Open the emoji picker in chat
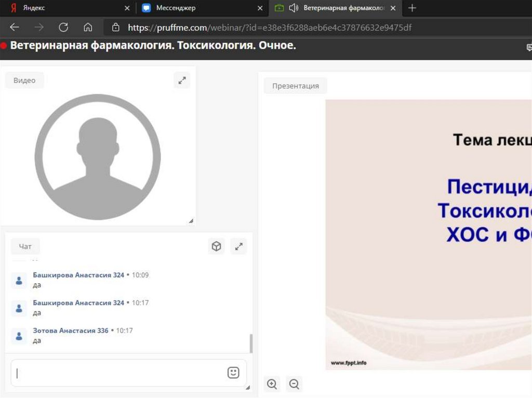 coord(233,373)
